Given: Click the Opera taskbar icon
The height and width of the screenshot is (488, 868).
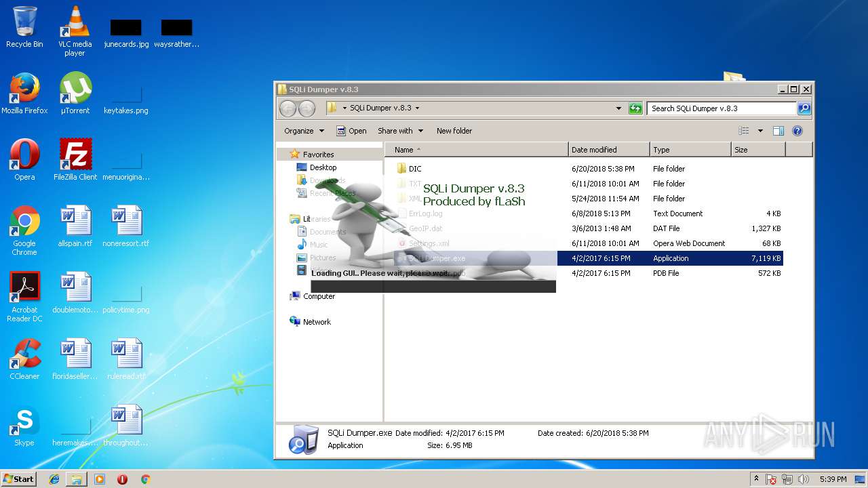Looking at the screenshot, I should click(122, 479).
